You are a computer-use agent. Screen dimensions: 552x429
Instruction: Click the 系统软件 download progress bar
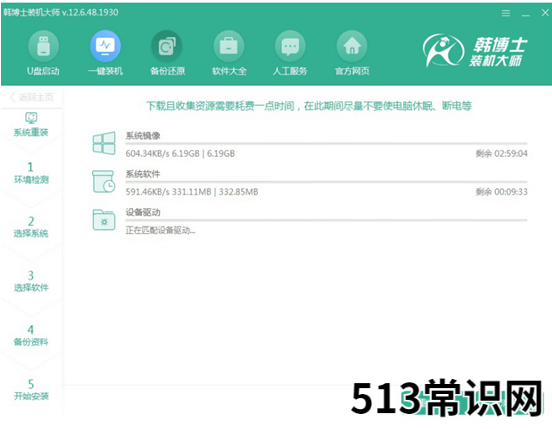(326, 182)
